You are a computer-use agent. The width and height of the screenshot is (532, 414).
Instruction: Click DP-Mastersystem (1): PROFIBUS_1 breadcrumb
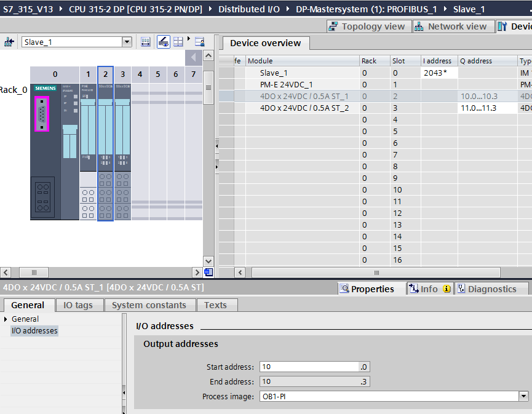point(367,9)
